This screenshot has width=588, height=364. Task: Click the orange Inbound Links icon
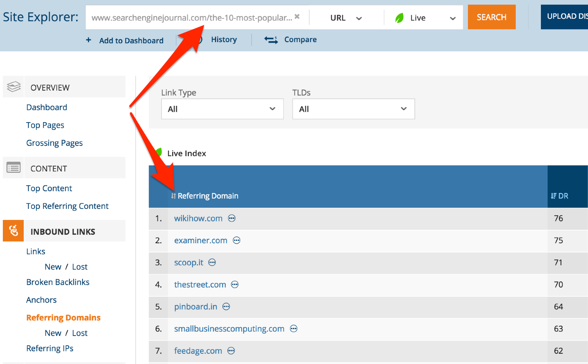13,231
